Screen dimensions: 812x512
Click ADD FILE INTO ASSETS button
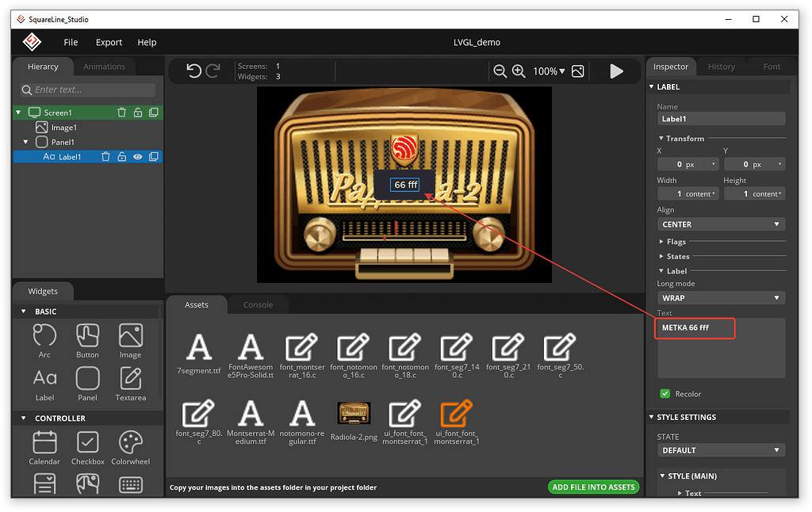click(x=593, y=487)
